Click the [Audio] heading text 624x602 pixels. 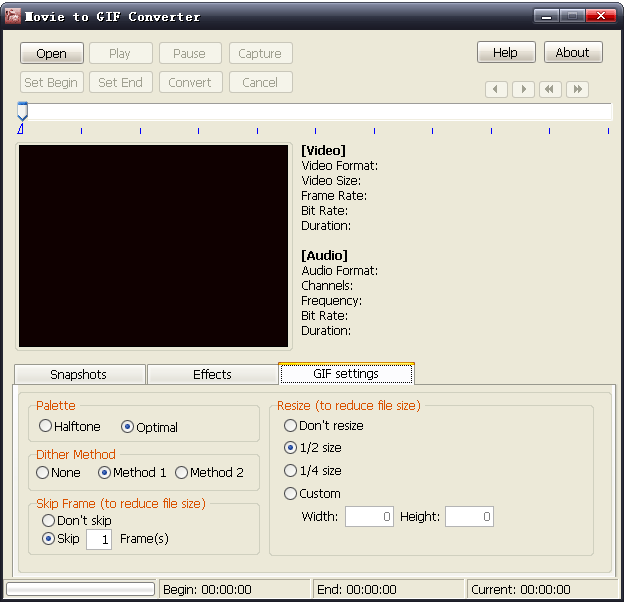324,255
